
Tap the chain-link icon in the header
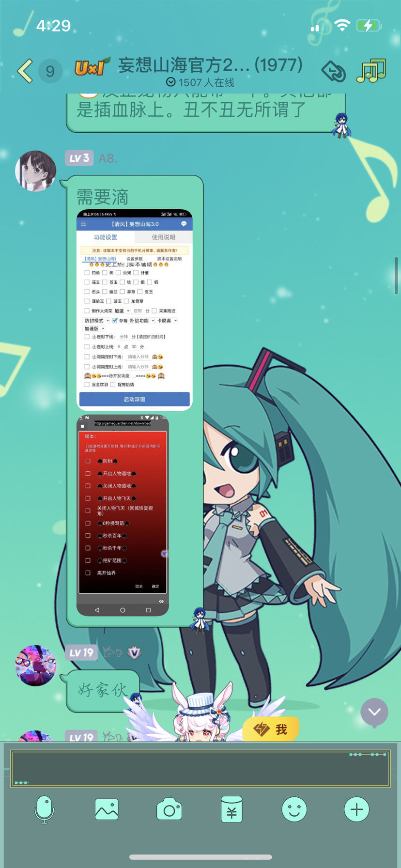(x=333, y=72)
